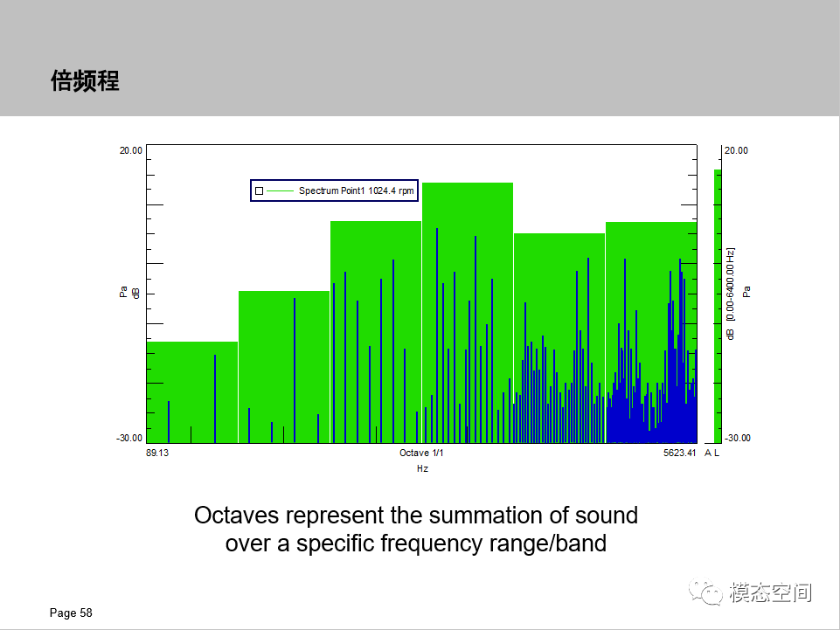Viewport: 840px width, 630px height.
Task: Click the 'Hz' unit label below chart
Action: coord(422,468)
